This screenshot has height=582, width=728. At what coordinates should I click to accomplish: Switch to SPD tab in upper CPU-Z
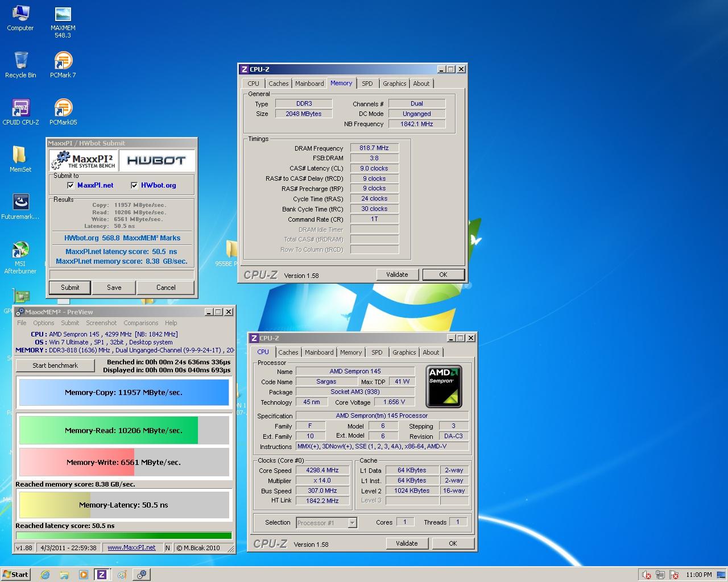tap(367, 84)
